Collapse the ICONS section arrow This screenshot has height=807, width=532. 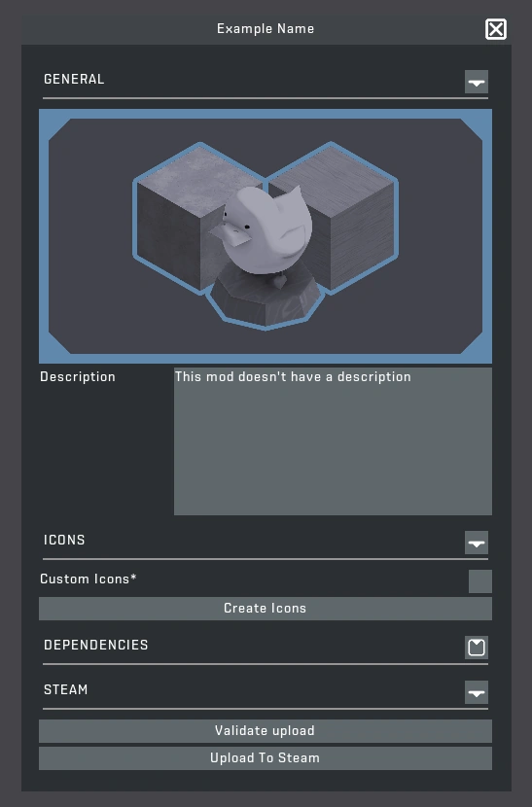click(x=477, y=543)
